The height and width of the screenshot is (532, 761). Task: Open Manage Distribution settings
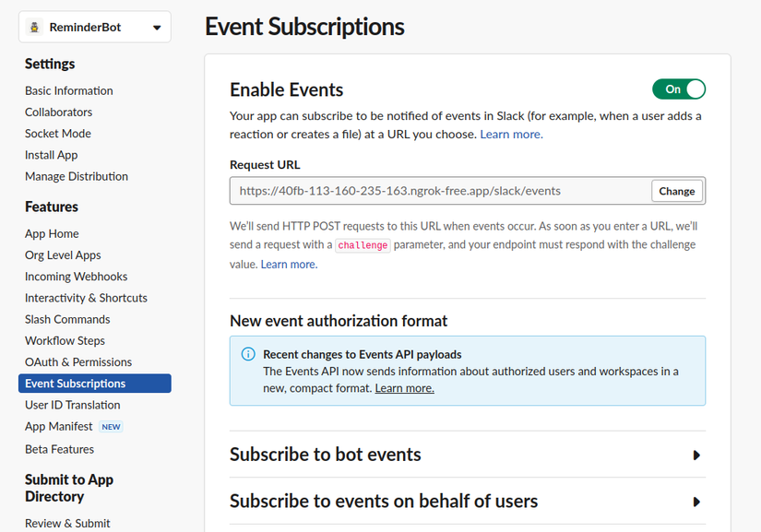tap(77, 176)
